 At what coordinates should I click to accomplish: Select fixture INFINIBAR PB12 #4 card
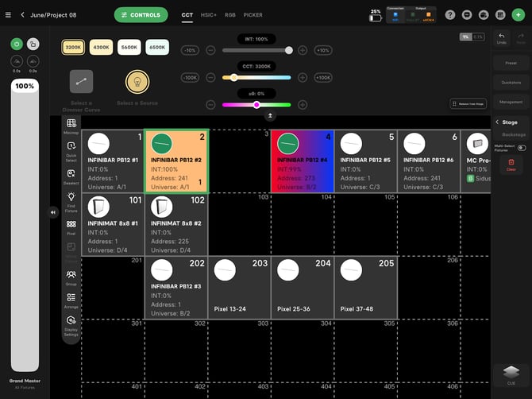(x=303, y=161)
